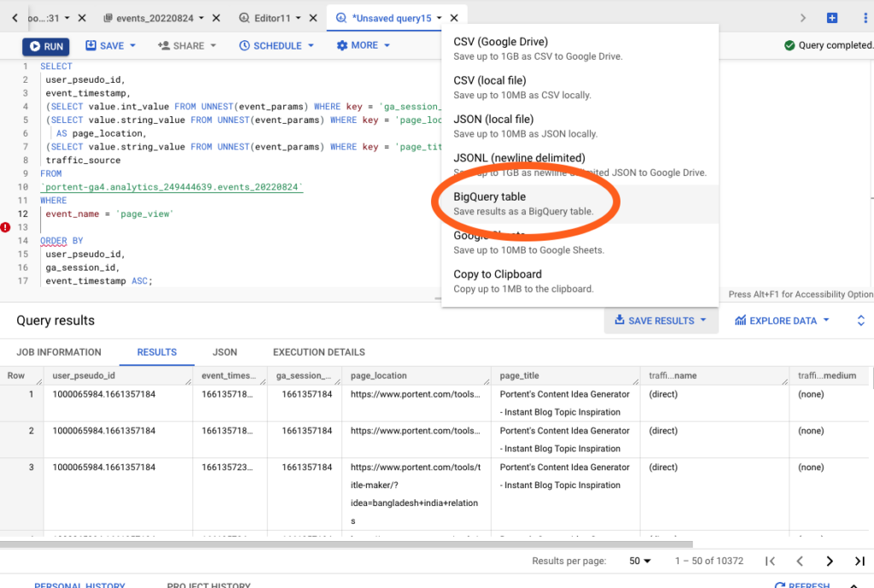Click the table reference on line 10
Screen dimensions: 874x588
(172, 187)
